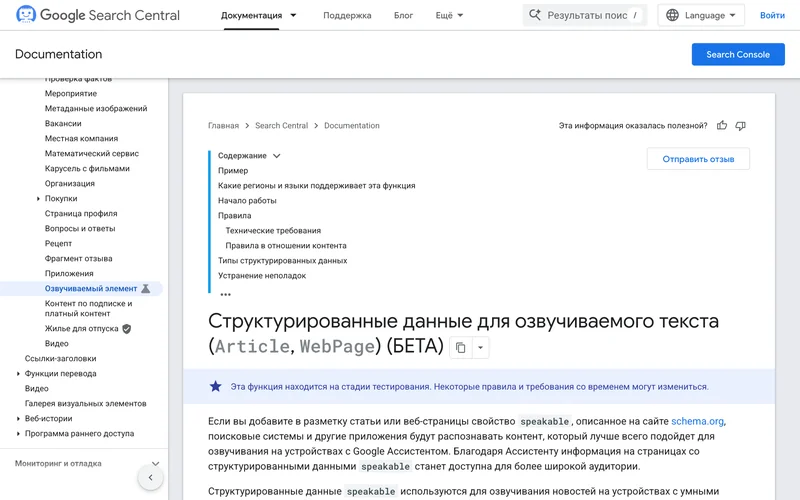Open the dropdown arrow next to copy icon
Screen dimensions: 800x500
[480, 347]
